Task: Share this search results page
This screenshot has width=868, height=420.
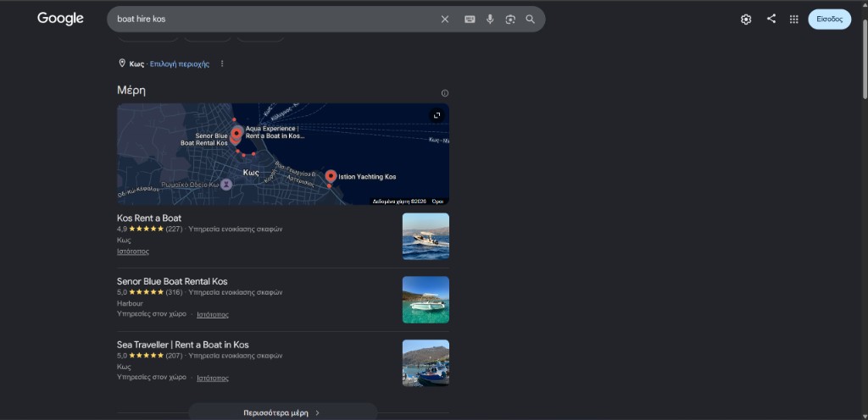Action: [771, 19]
